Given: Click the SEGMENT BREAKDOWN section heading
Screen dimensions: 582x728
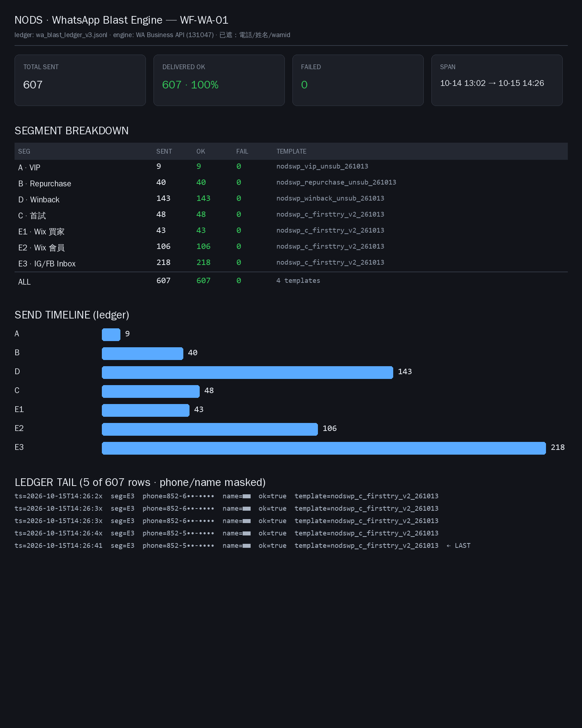Looking at the screenshot, I should tap(72, 131).
